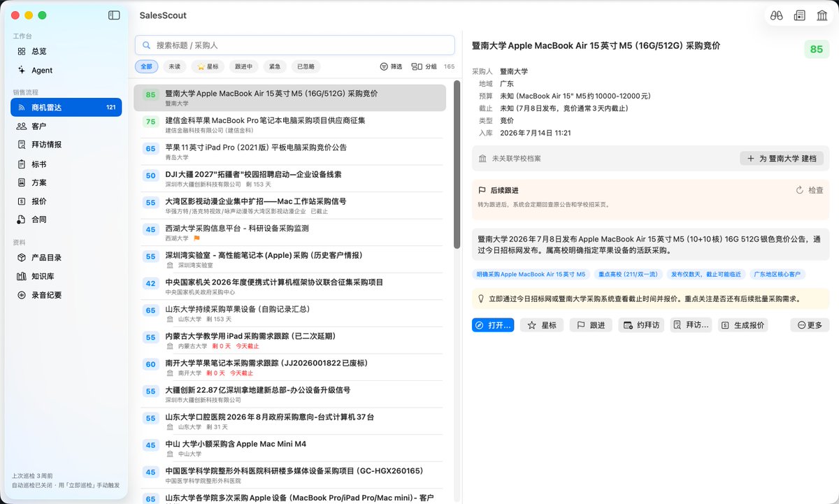The image size is (839, 504).
Task: Click the 检查 refresh button
Action: (x=810, y=190)
